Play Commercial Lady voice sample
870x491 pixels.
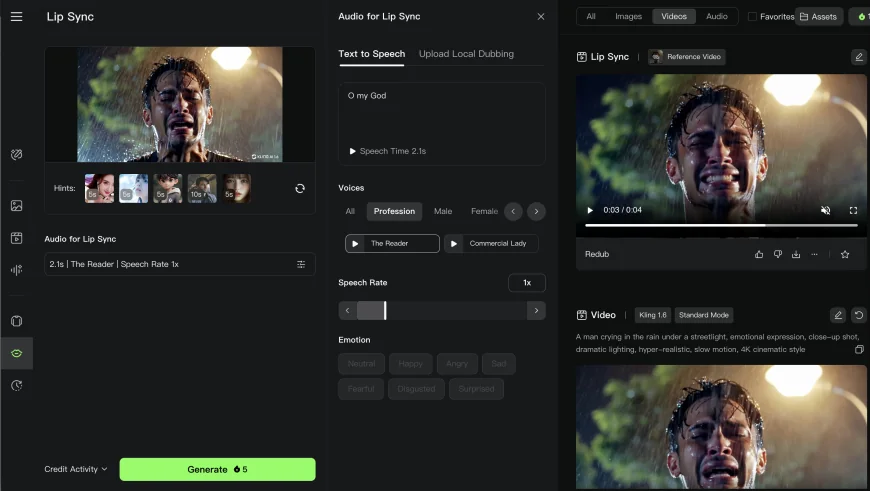454,244
